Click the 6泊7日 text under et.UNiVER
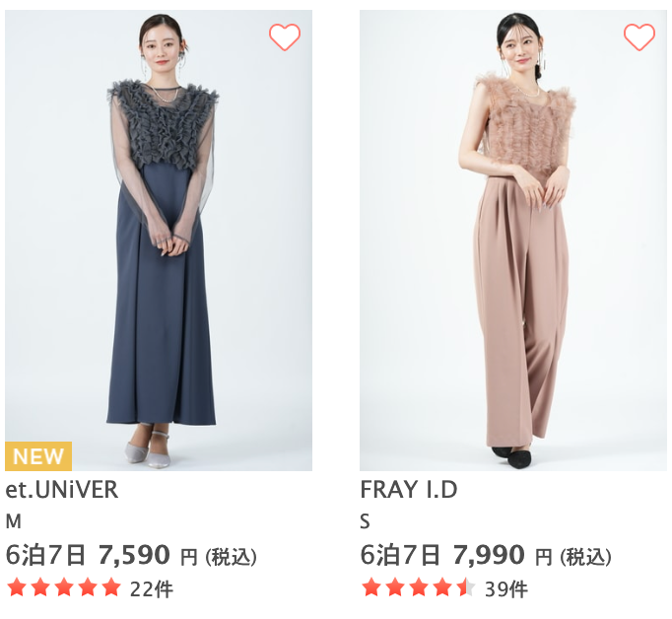672x619 pixels. (45, 555)
